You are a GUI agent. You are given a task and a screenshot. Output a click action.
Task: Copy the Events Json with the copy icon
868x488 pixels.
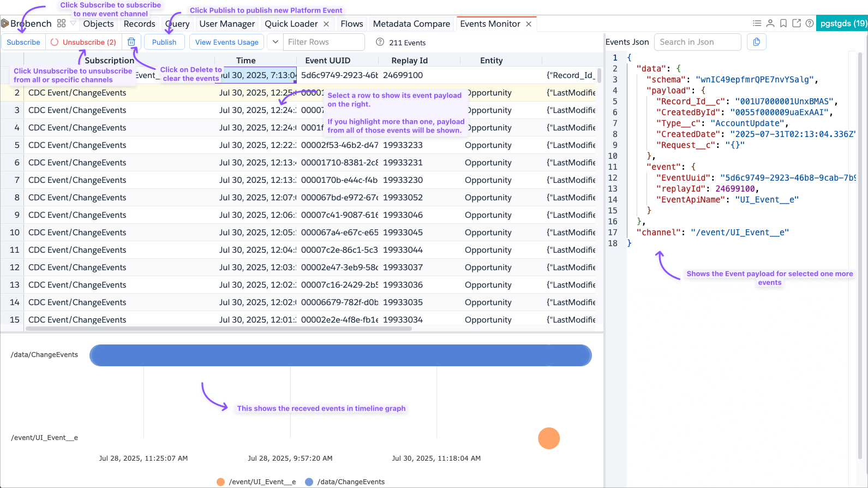point(756,42)
